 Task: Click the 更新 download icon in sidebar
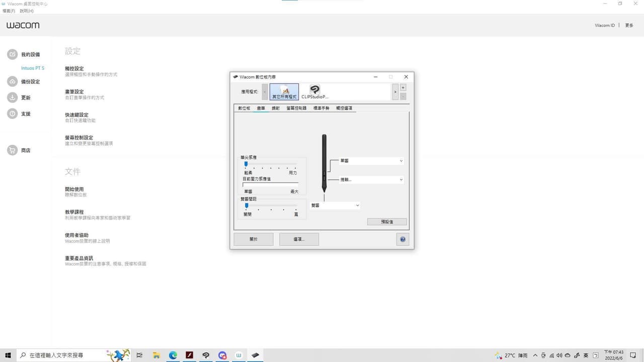tap(13, 98)
